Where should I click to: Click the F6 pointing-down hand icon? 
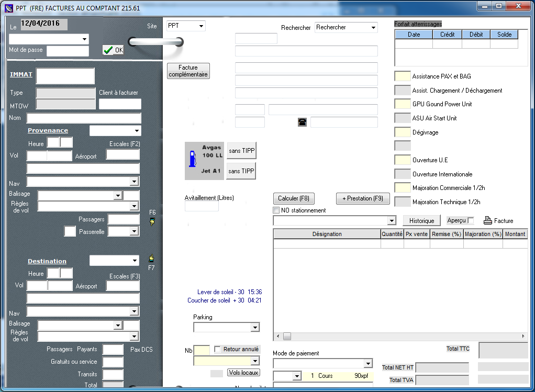[x=152, y=222]
